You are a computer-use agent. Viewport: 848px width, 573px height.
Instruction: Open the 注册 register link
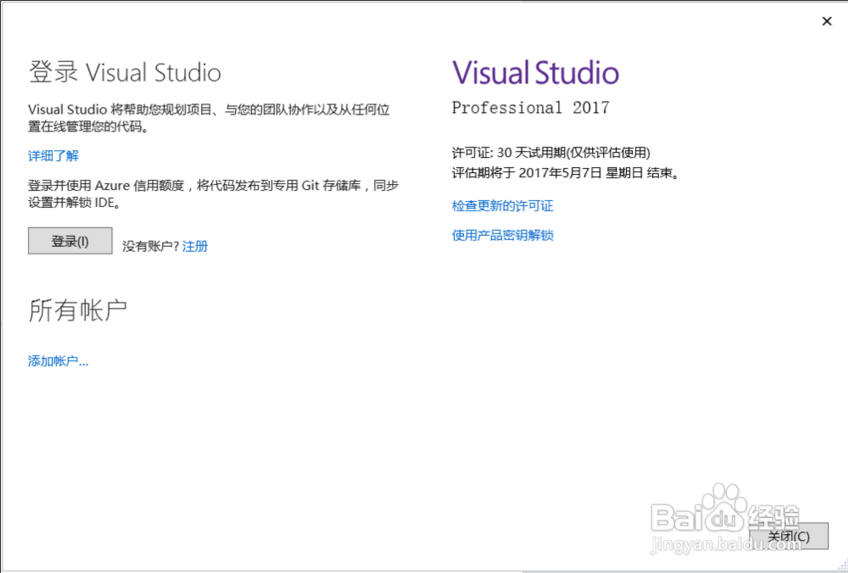click(x=195, y=246)
